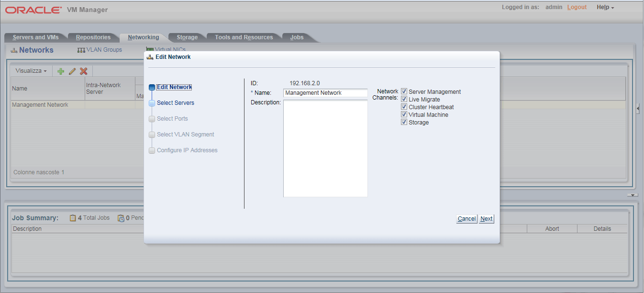Select the Networking tab
Image resolution: width=644 pixels, height=293 pixels.
[144, 37]
